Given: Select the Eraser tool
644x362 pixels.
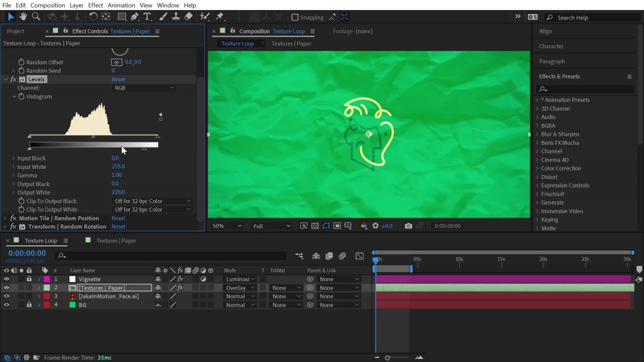Looking at the screenshot, I should pos(188,17).
